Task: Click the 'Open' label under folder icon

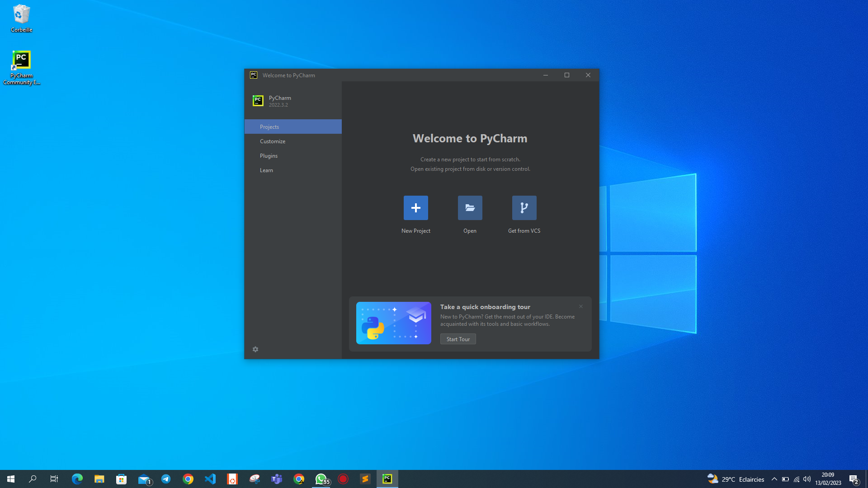Action: [x=470, y=230]
